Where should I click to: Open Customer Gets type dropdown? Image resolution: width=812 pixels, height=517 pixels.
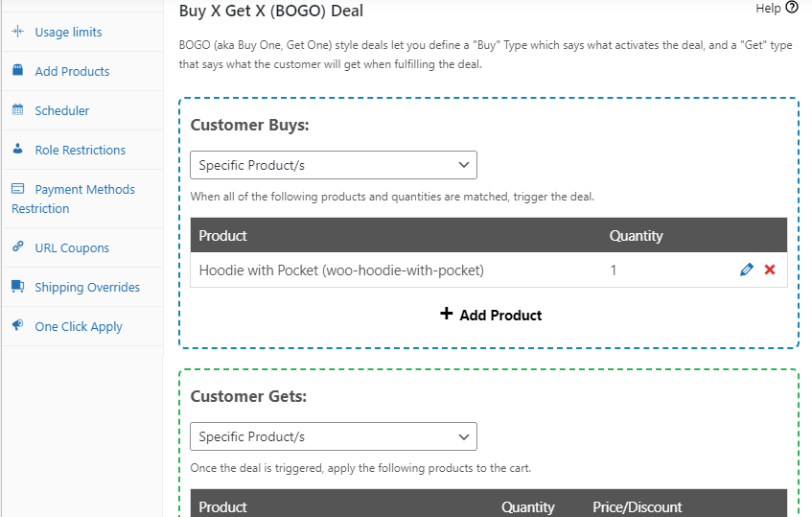click(x=333, y=436)
